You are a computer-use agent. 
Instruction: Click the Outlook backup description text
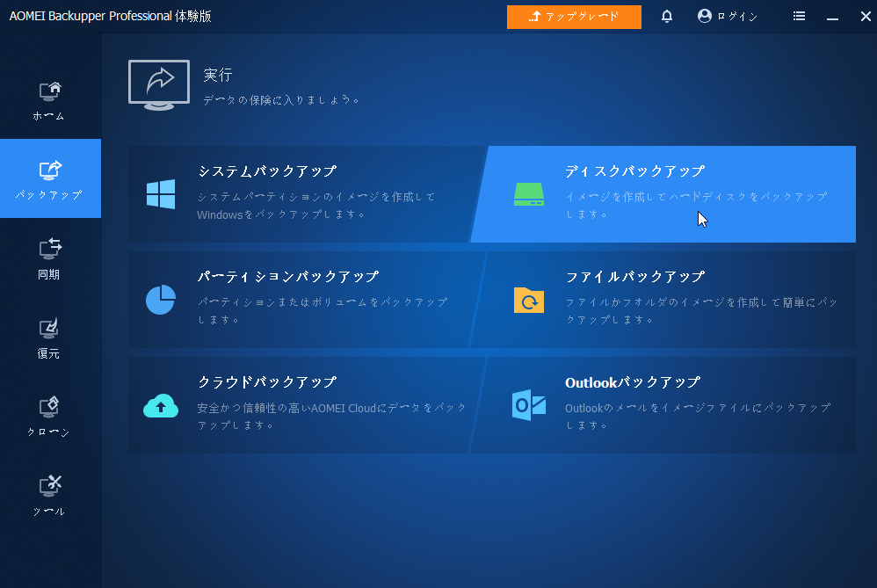698,417
